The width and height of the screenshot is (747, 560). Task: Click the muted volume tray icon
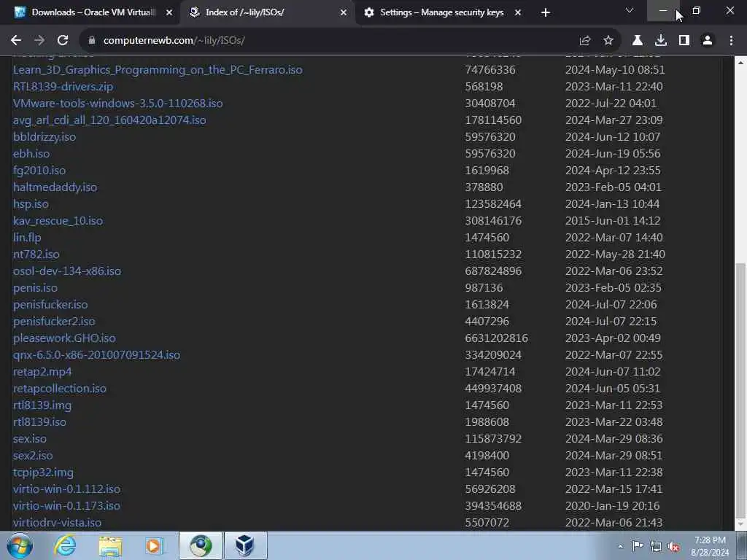(674, 547)
